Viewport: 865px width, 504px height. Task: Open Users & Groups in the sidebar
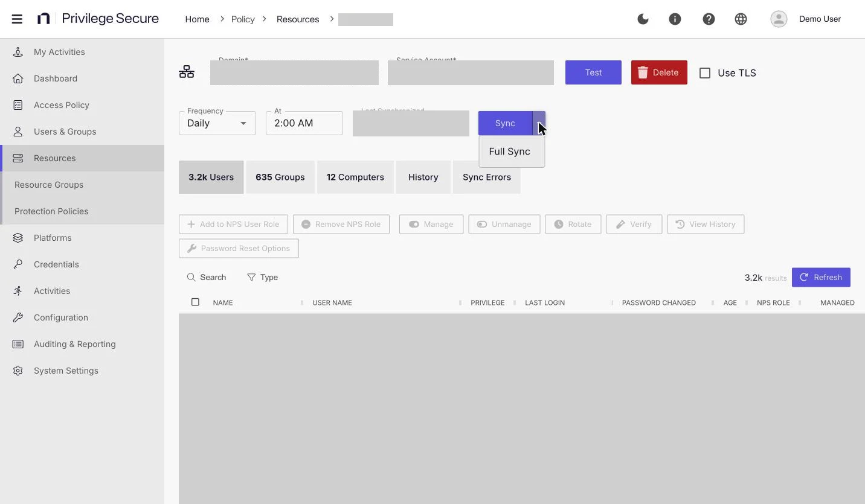82,132
